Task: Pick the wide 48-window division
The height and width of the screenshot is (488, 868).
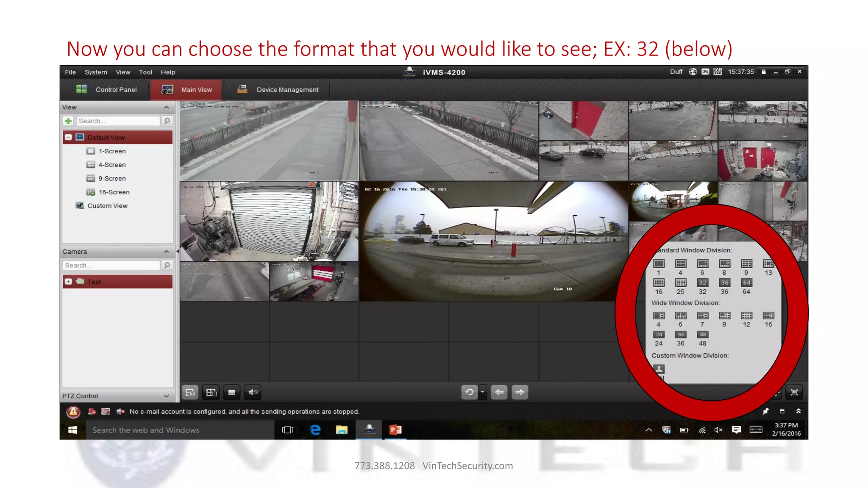Action: [703, 335]
